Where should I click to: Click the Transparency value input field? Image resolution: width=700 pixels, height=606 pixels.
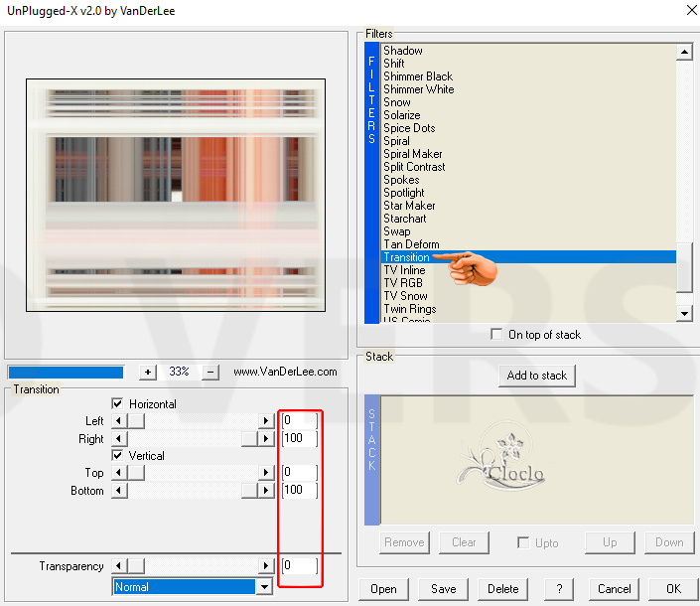(x=299, y=566)
